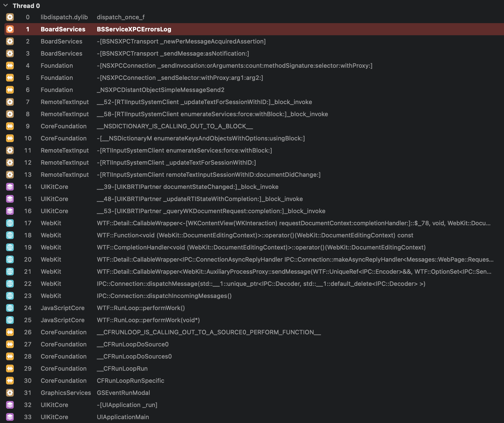
Task: Click highlighted gear icon for BSServiceXPCErrorsLog frame
Action: pyautogui.click(x=10, y=29)
